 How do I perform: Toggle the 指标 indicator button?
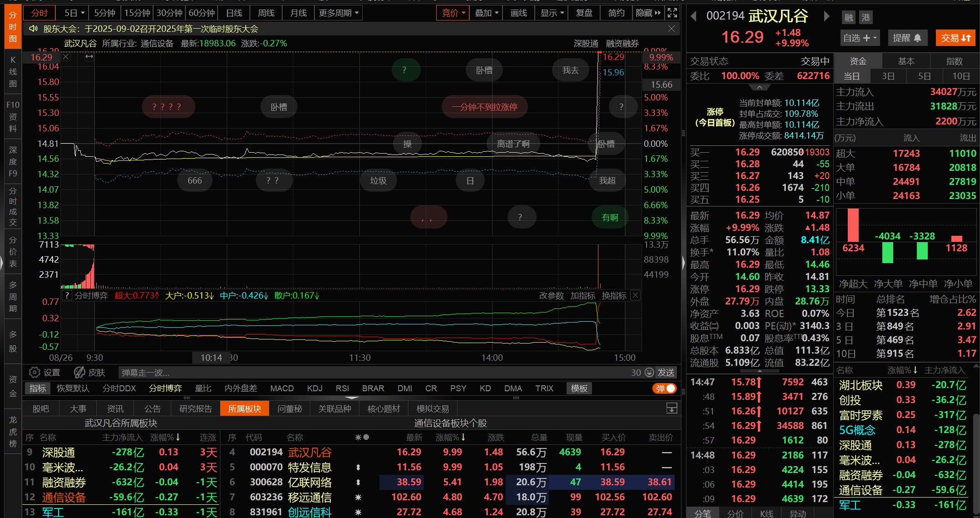click(38, 388)
